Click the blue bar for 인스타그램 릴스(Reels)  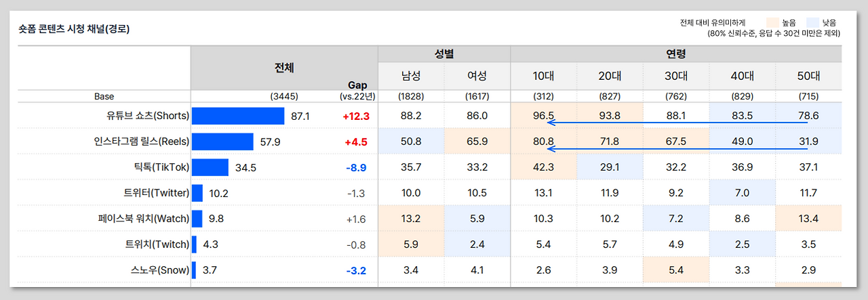point(222,142)
